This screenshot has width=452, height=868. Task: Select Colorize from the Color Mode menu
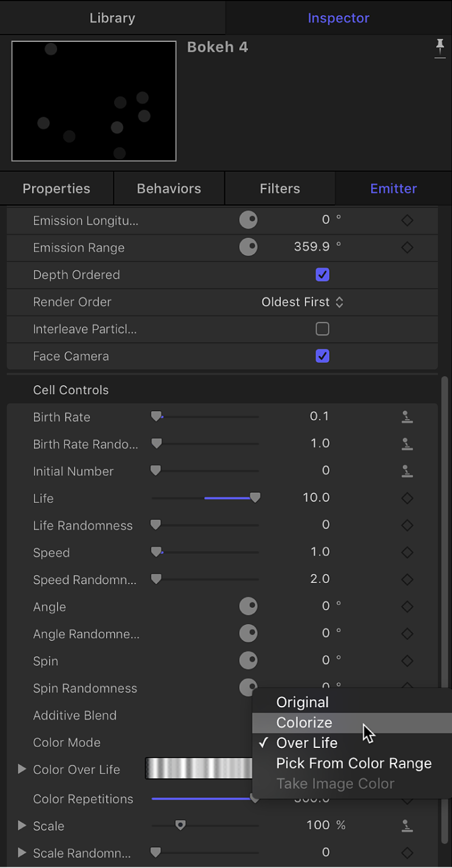(304, 722)
